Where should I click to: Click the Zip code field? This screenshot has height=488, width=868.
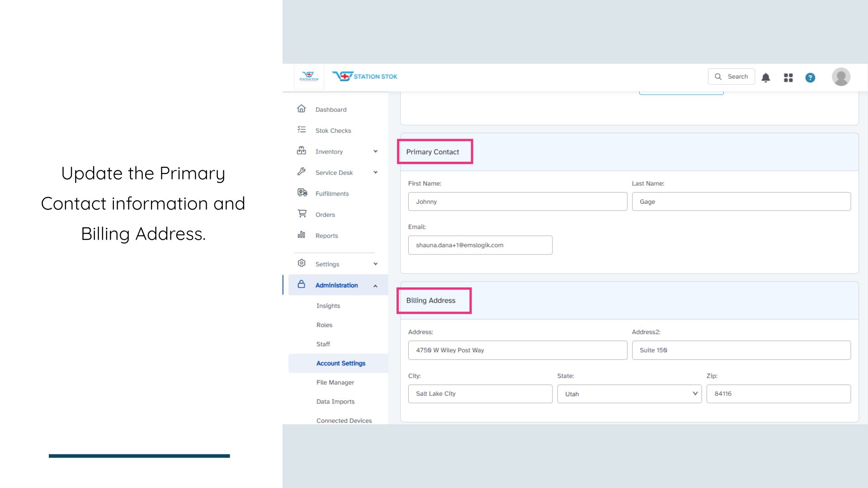point(778,394)
